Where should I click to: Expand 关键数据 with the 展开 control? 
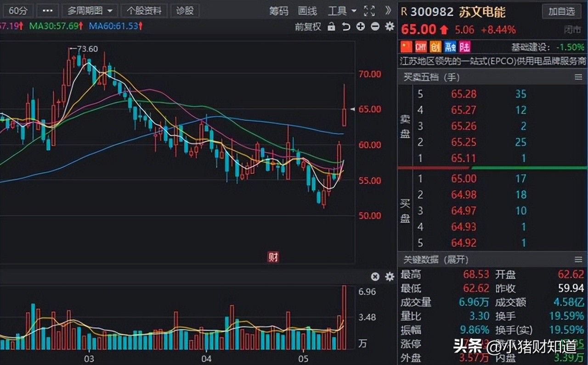459,260
